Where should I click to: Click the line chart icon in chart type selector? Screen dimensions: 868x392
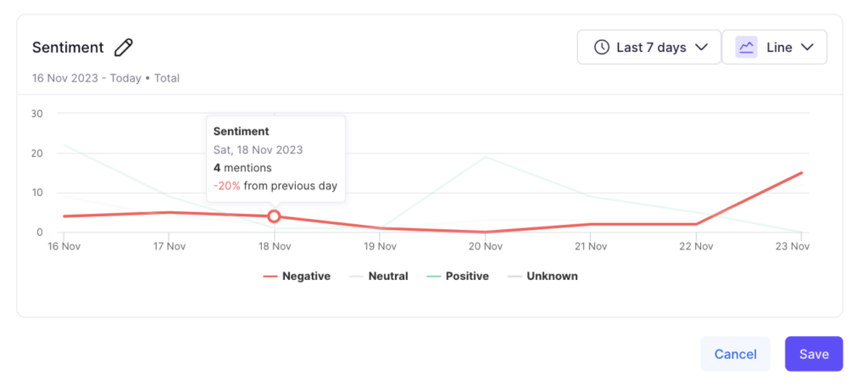pos(746,48)
